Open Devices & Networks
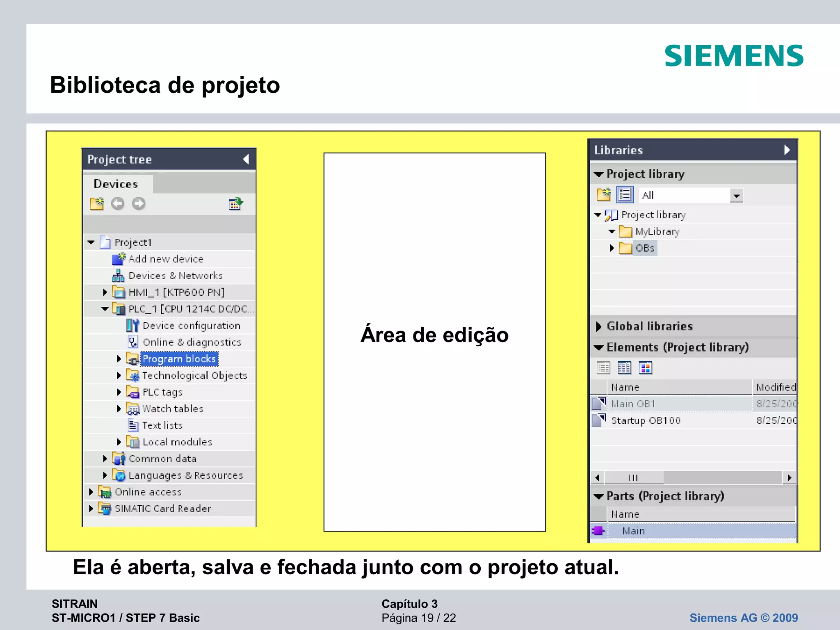The image size is (840, 630). [x=176, y=276]
